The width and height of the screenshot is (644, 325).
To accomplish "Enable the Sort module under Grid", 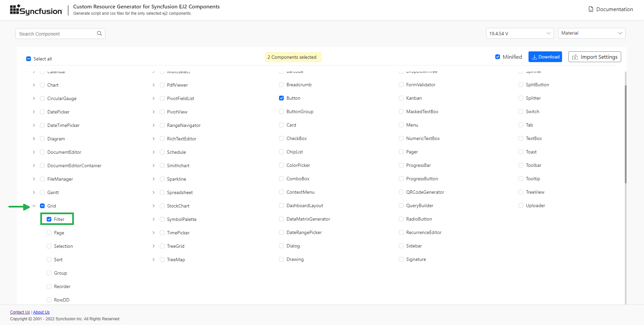I will point(49,260).
